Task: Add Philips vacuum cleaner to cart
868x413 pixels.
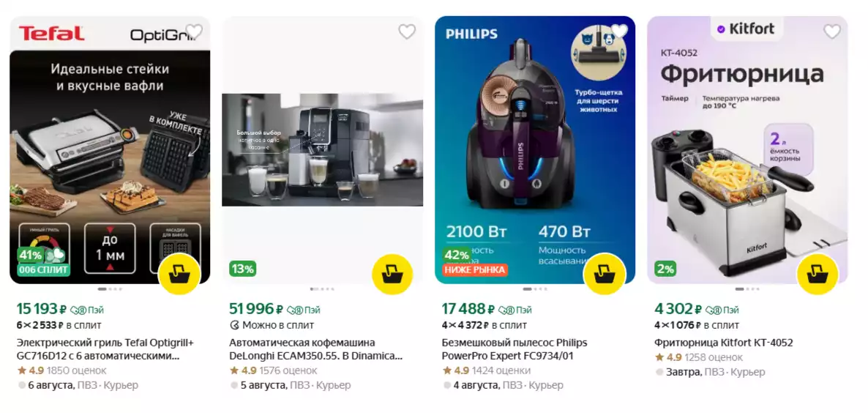Action: (x=605, y=273)
